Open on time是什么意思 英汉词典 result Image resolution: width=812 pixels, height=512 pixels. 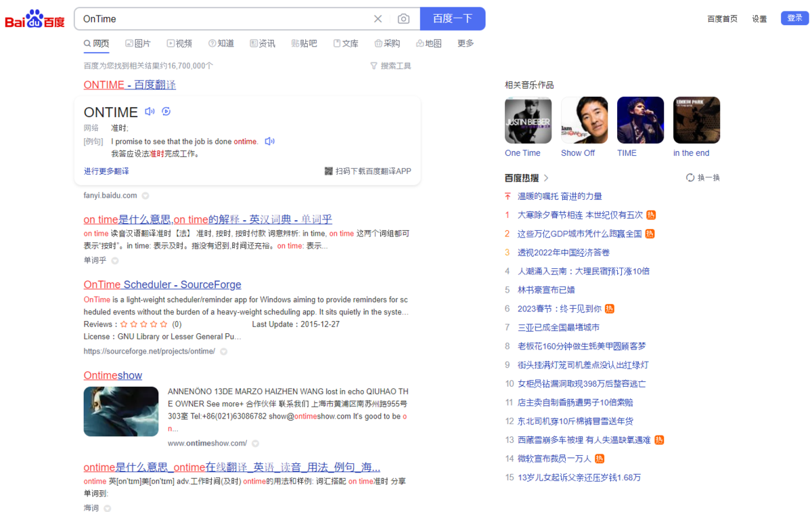click(x=208, y=219)
